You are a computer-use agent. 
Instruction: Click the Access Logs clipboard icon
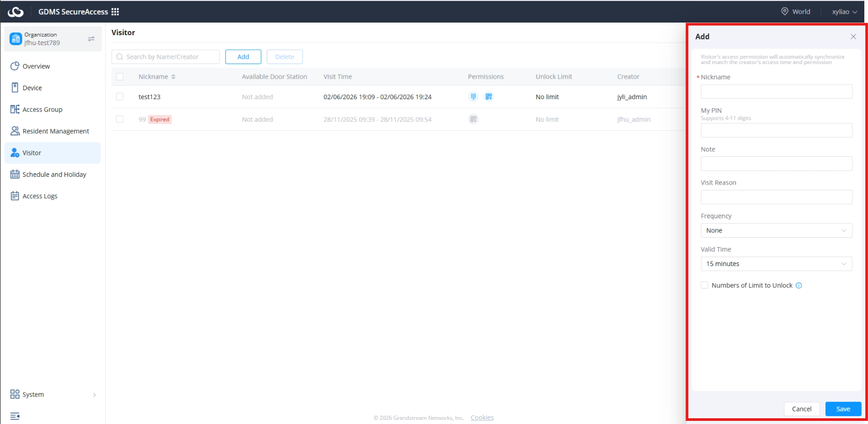(x=15, y=196)
